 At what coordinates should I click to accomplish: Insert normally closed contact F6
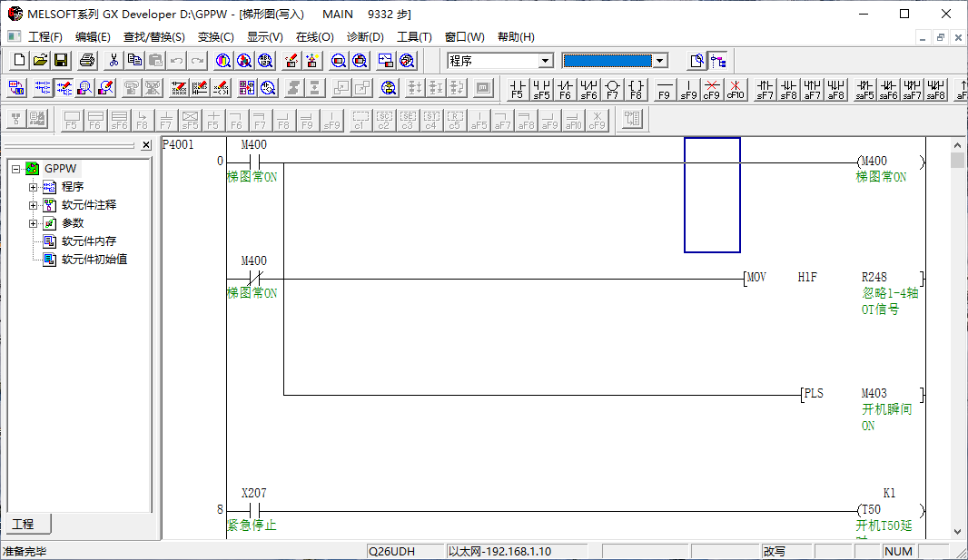(x=565, y=89)
